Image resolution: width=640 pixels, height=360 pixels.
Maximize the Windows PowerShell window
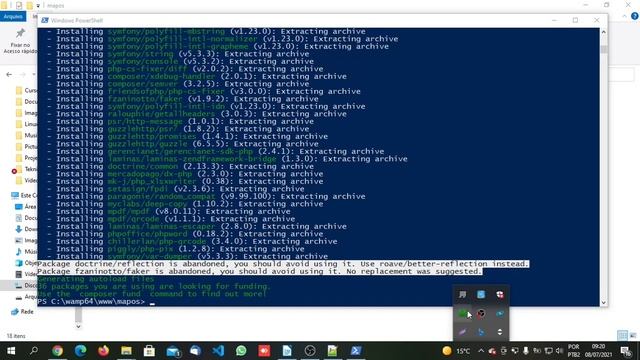coord(575,20)
